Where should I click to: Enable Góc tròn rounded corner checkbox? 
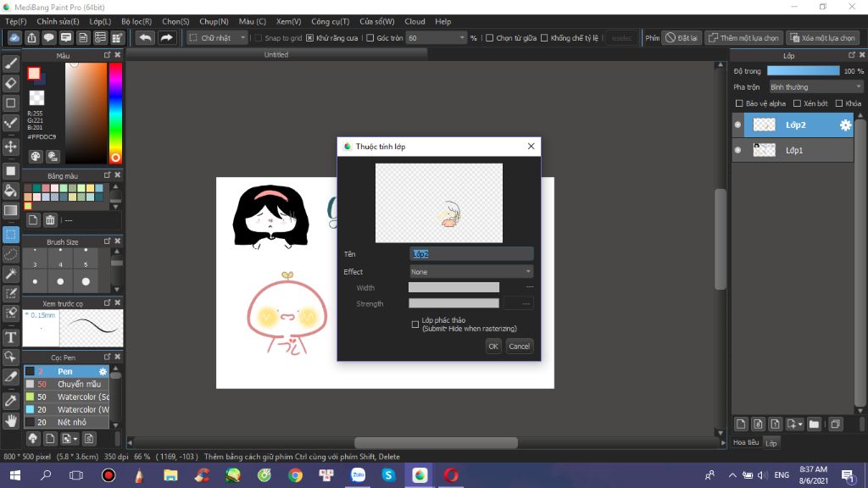click(370, 38)
